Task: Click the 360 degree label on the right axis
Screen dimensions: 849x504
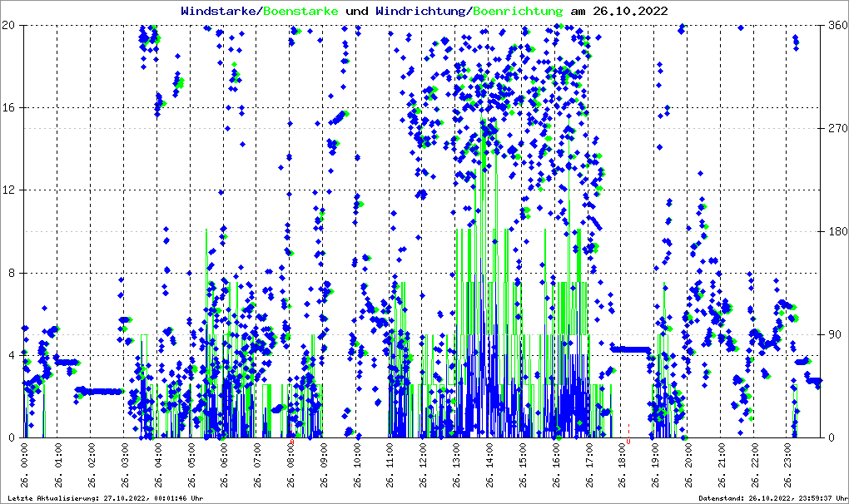Action: pyautogui.click(x=837, y=25)
